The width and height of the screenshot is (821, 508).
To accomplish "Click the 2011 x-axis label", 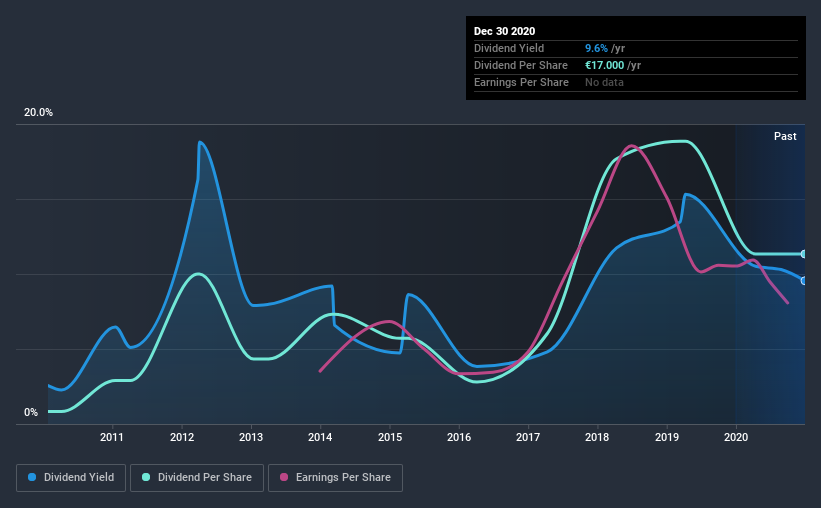I will click(112, 437).
